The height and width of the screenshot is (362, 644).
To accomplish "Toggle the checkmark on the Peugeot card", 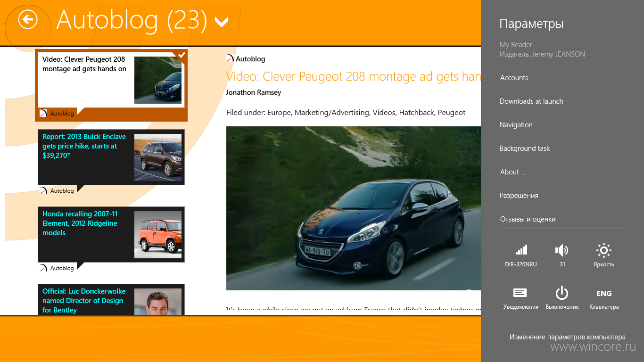I will [x=182, y=55].
